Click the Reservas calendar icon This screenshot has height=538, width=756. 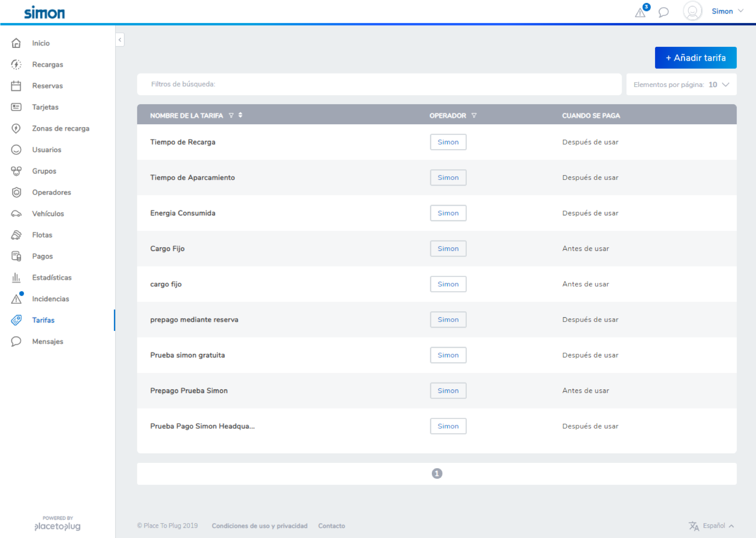pos(16,86)
